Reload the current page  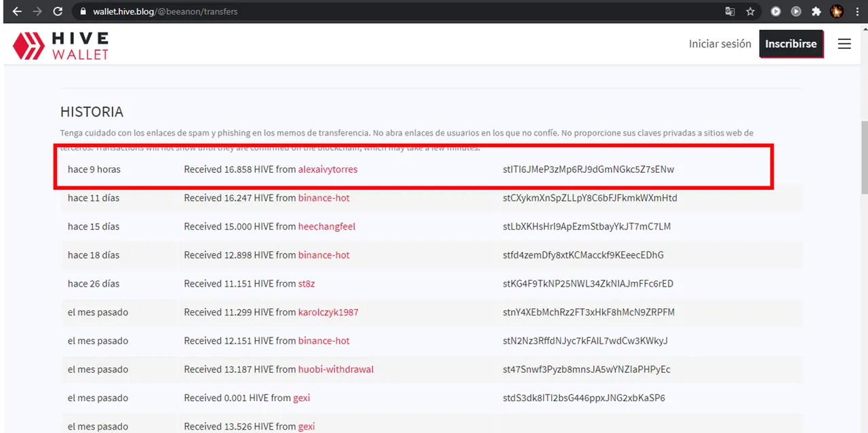tap(58, 12)
